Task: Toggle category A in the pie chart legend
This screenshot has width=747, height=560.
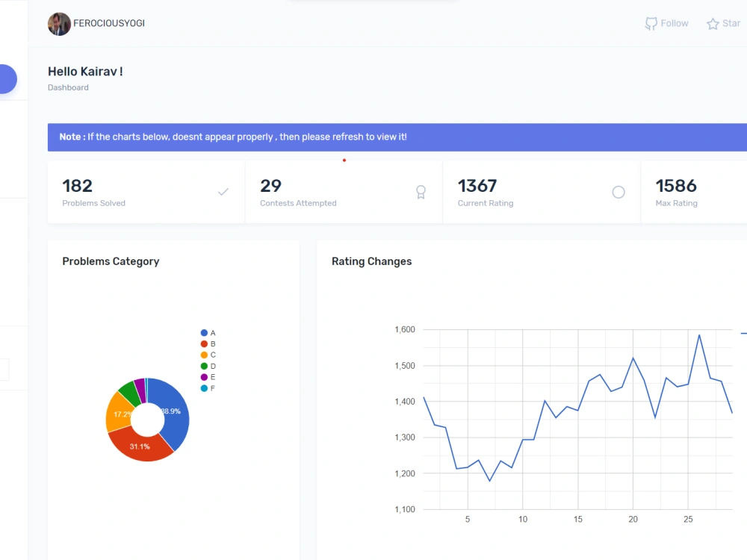Action: [209, 332]
